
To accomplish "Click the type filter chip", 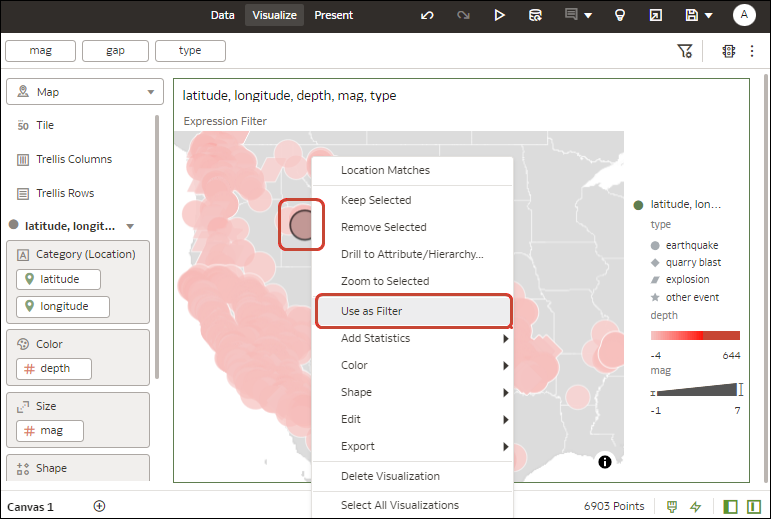I will 190,51.
